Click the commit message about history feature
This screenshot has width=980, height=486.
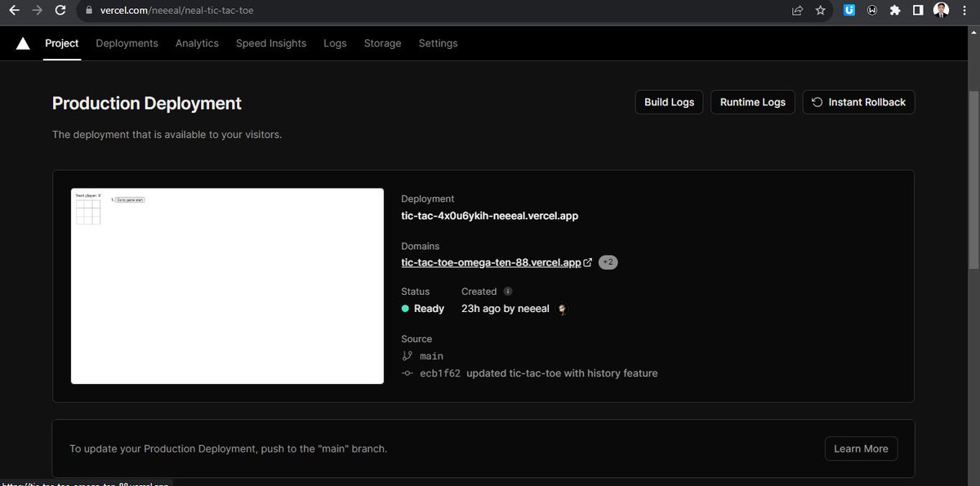click(562, 373)
